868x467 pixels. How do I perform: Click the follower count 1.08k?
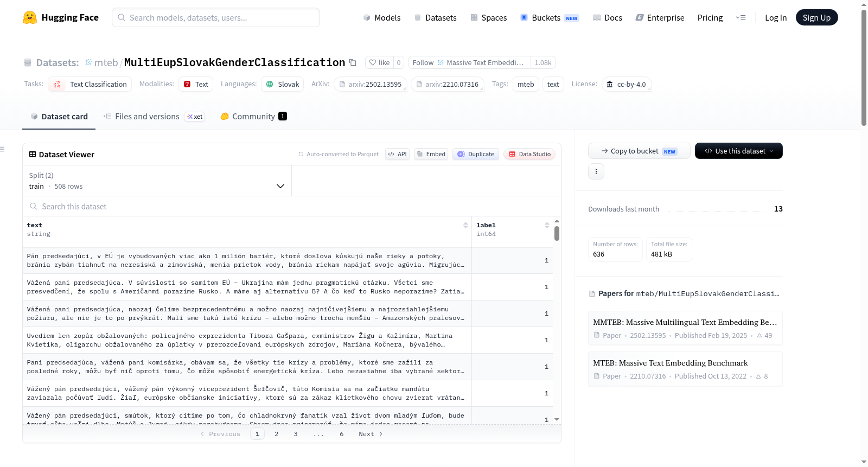pyautogui.click(x=543, y=62)
